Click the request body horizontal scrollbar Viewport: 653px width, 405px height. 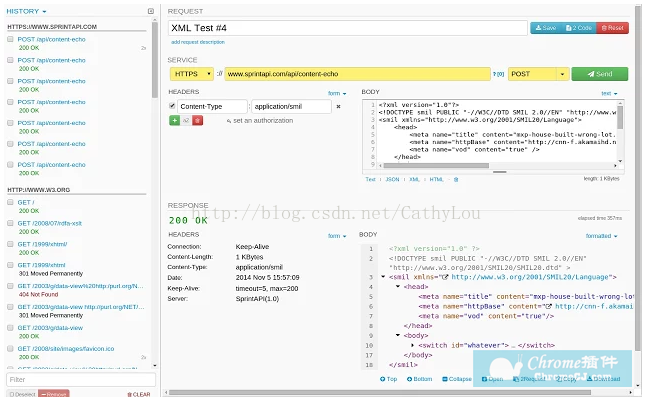tap(436, 165)
